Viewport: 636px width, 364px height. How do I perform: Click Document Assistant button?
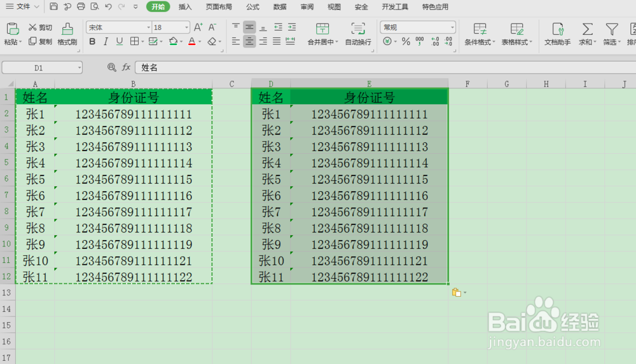tap(557, 34)
